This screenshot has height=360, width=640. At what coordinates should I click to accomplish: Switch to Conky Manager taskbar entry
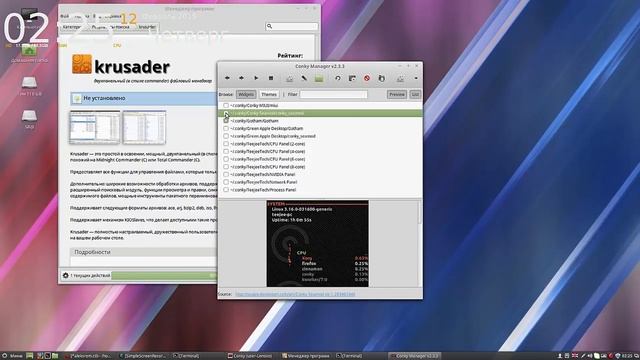pos(415,356)
